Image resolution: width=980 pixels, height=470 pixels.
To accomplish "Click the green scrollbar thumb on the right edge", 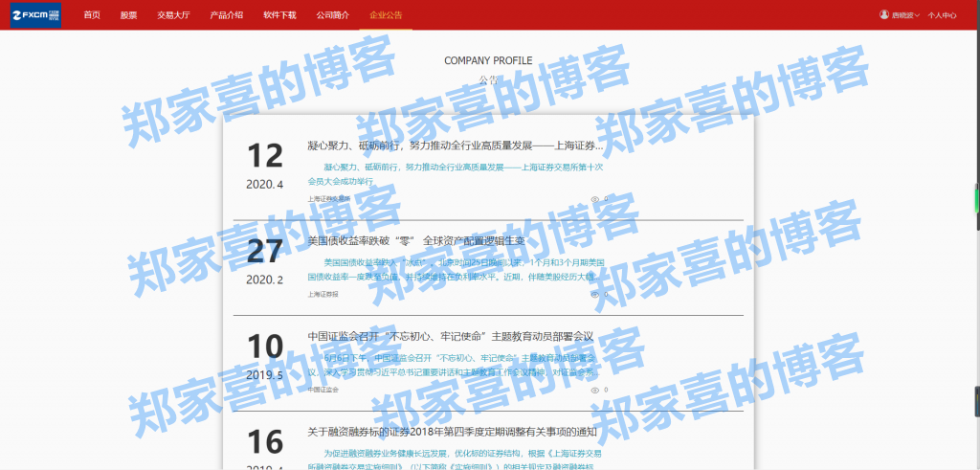I will [977, 199].
